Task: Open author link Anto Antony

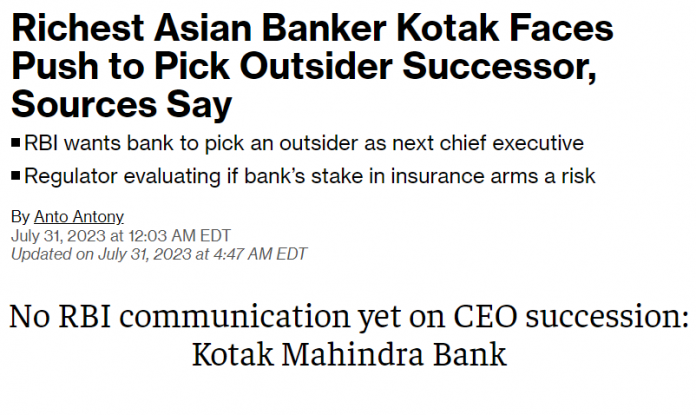Action: [72, 217]
